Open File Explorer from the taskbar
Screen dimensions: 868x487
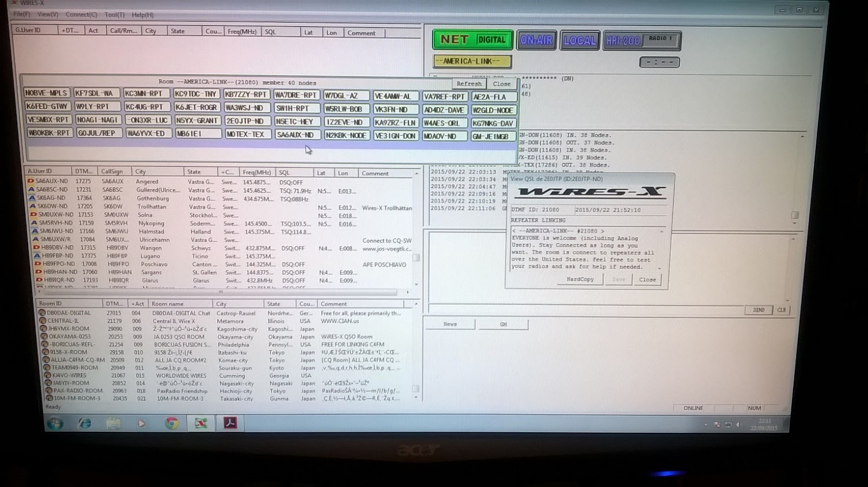(x=113, y=424)
